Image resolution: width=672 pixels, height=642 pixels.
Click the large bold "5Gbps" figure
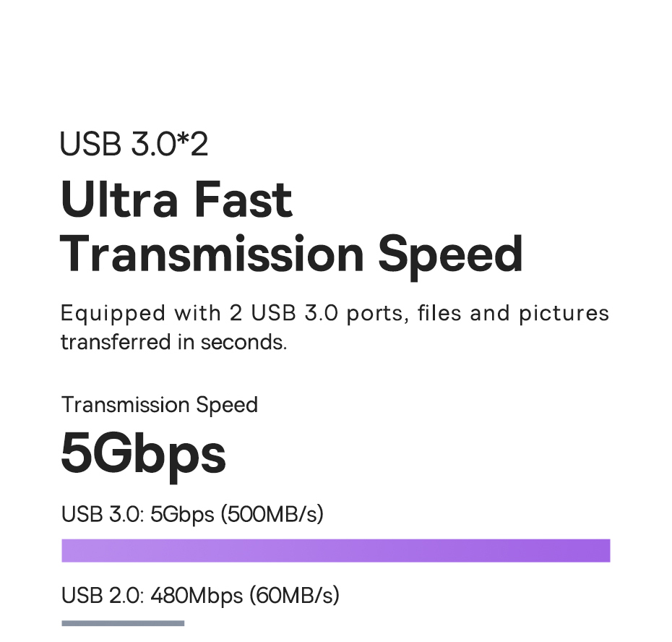coord(143,454)
